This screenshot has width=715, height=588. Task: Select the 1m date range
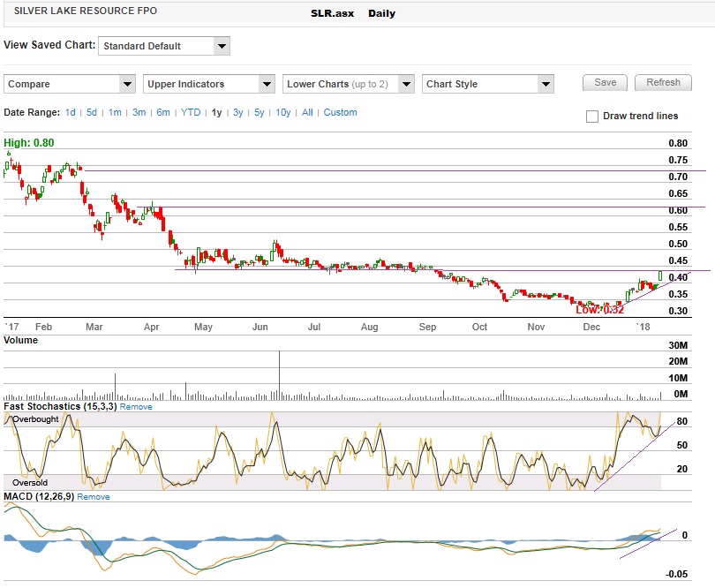115,112
